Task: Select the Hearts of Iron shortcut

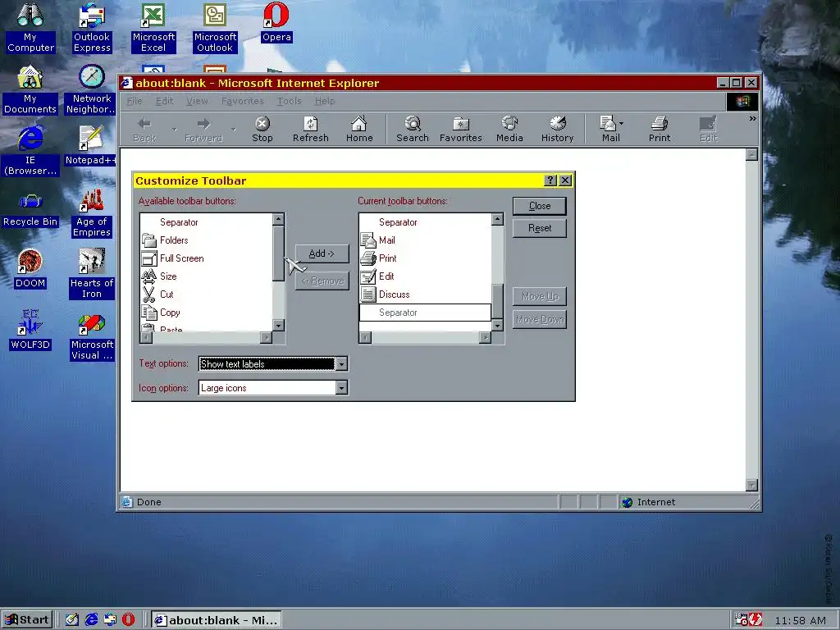Action: pos(92,274)
